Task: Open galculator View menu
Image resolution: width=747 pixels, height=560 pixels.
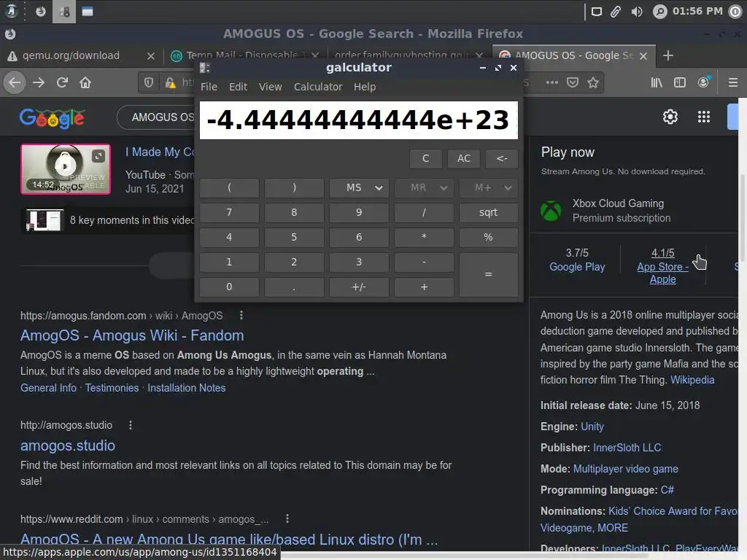Action: [270, 87]
